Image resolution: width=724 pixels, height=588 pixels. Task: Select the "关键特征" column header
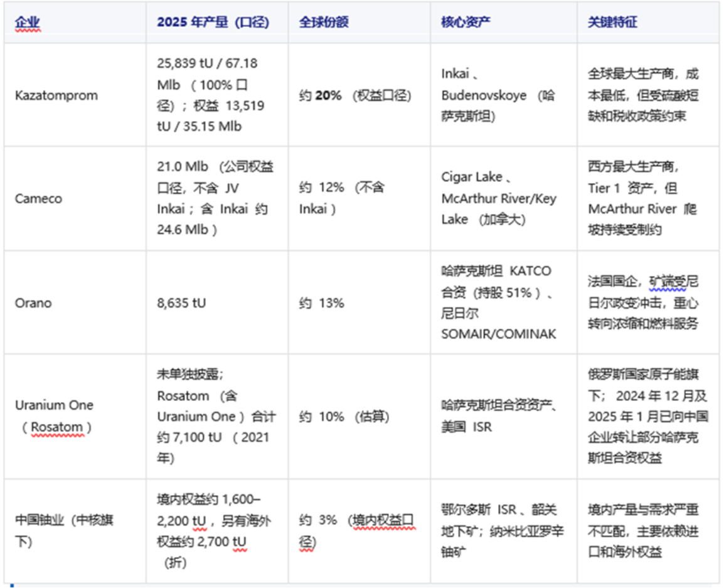point(648,22)
